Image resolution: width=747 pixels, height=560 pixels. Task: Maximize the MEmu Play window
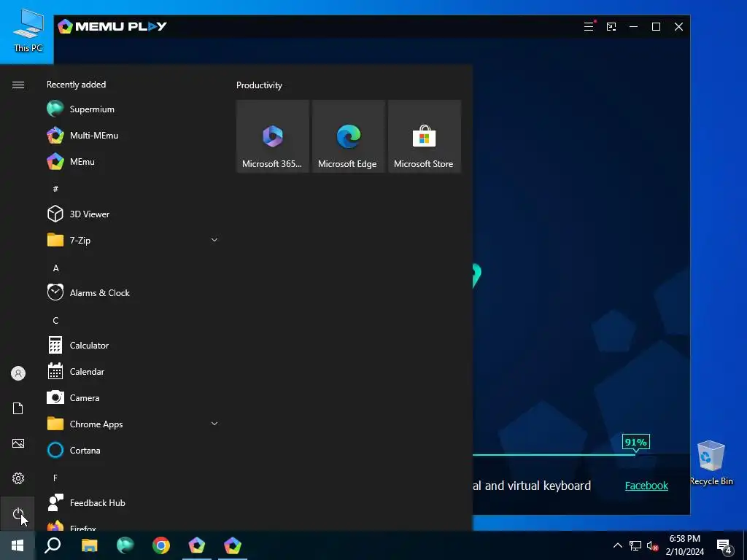coord(656,27)
